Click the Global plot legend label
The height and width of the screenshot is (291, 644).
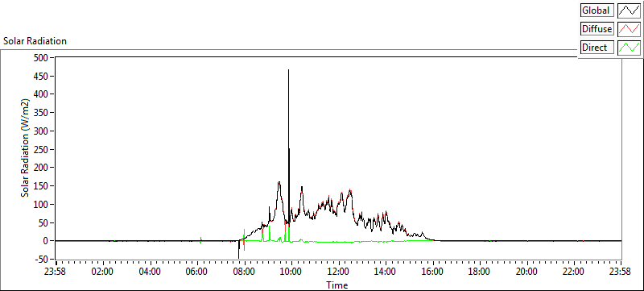597,10
